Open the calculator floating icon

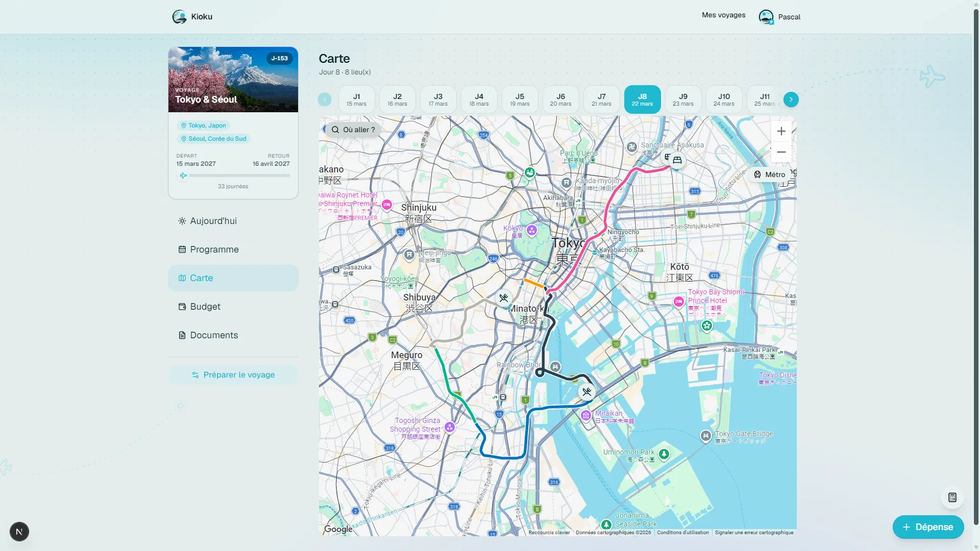(952, 497)
